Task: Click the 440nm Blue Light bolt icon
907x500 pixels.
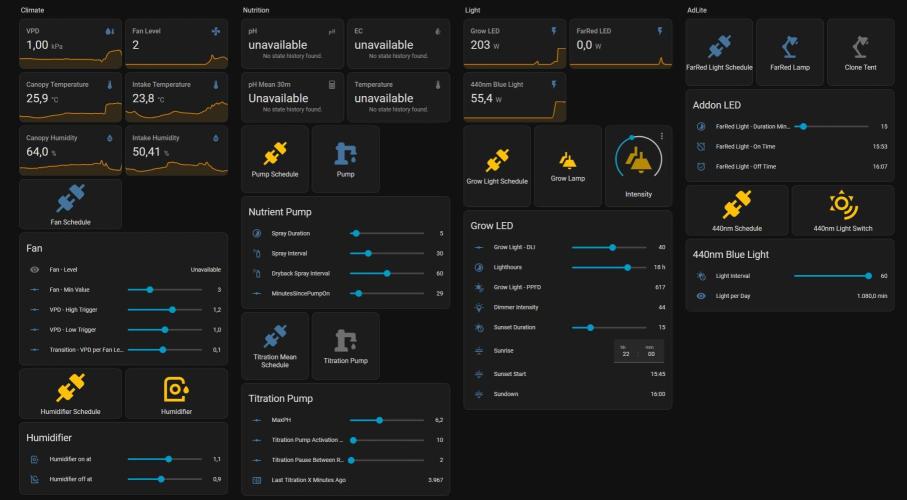Action: pyautogui.click(x=554, y=84)
